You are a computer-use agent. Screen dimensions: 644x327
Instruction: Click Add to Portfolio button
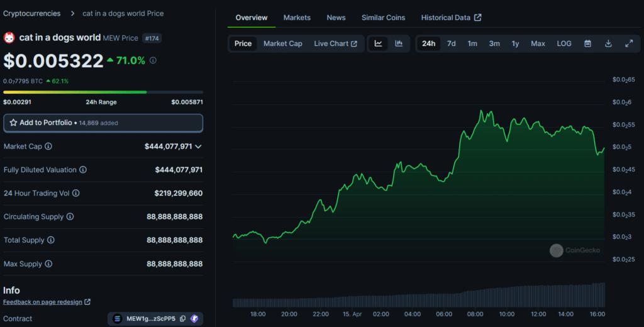point(103,123)
